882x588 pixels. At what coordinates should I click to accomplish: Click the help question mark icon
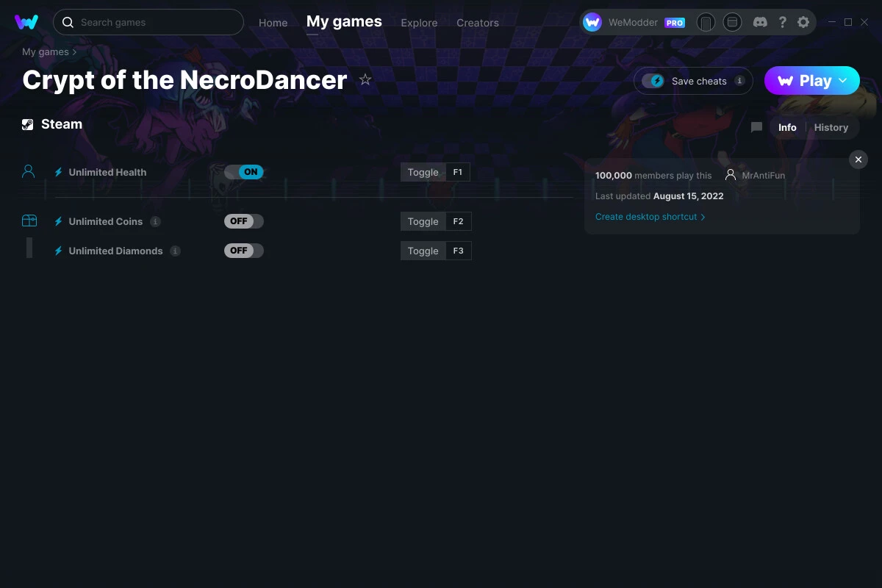coord(783,22)
